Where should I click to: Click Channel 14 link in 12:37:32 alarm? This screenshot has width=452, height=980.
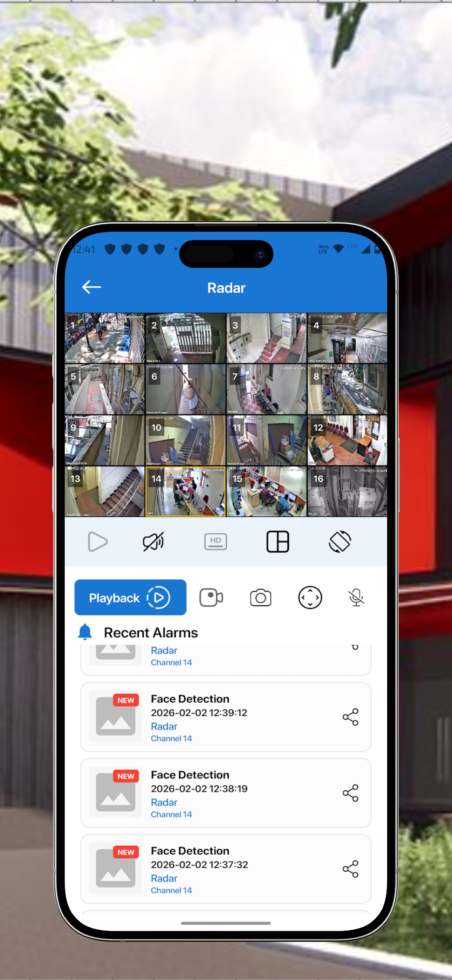[171, 890]
